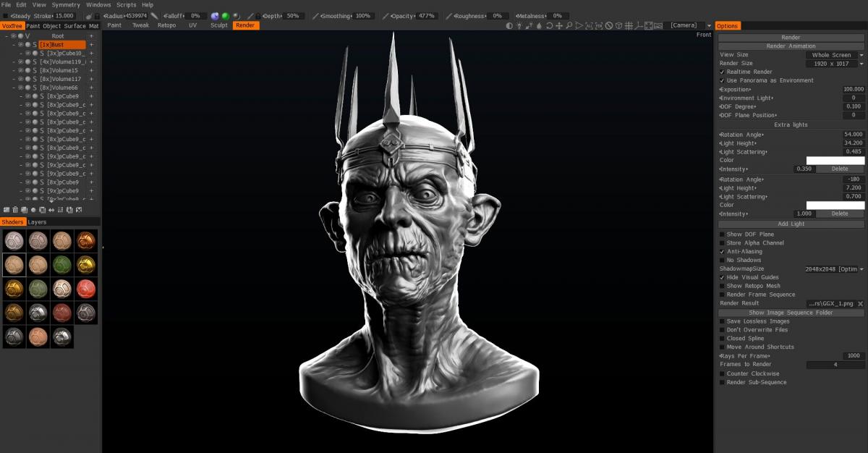
Task: Tick the Show DOF Plane checkbox
Action: click(722, 234)
